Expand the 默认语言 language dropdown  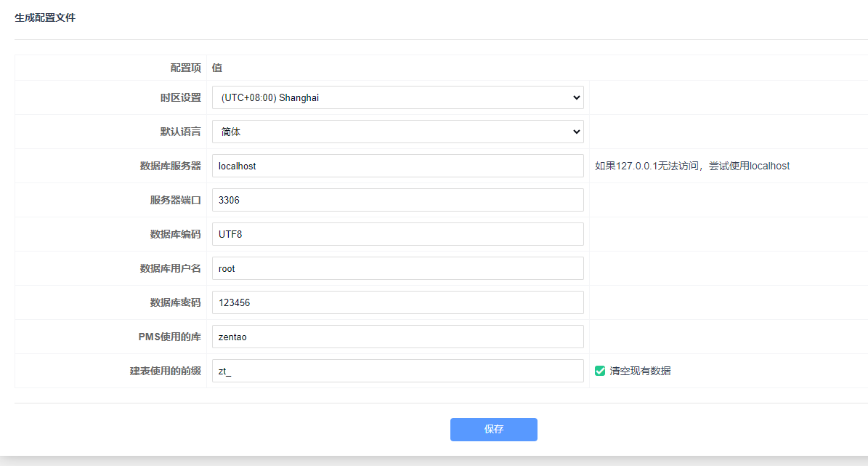[397, 132]
